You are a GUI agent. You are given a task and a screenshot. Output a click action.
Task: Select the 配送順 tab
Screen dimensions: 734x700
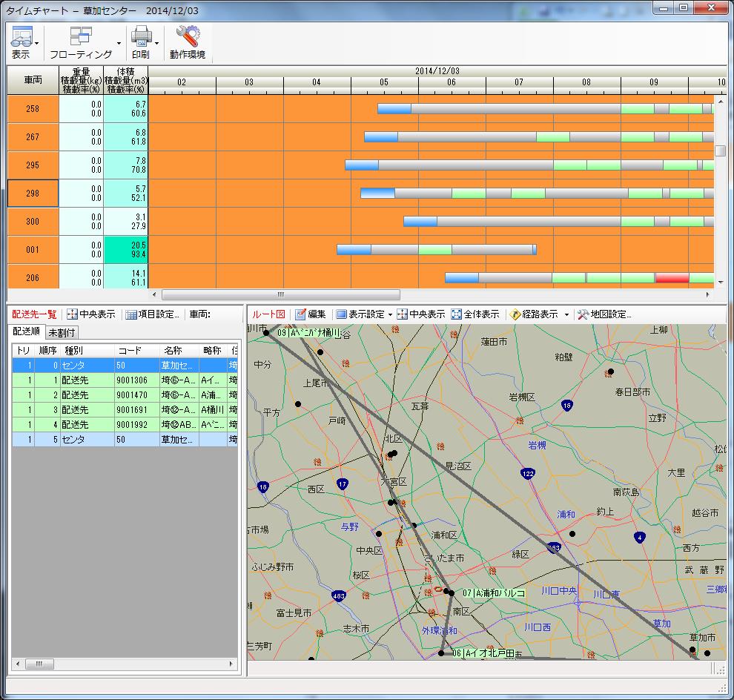[27, 331]
